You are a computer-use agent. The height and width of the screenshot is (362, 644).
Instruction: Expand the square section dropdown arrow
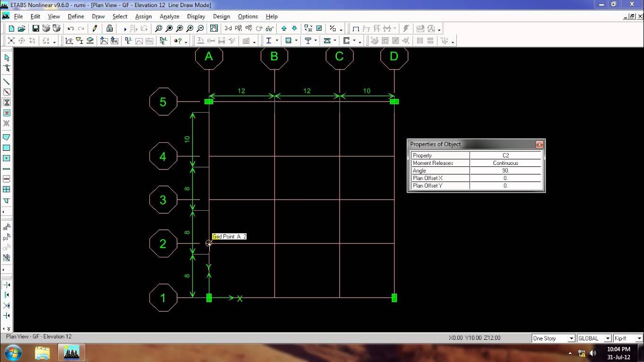pyautogui.click(x=296, y=41)
